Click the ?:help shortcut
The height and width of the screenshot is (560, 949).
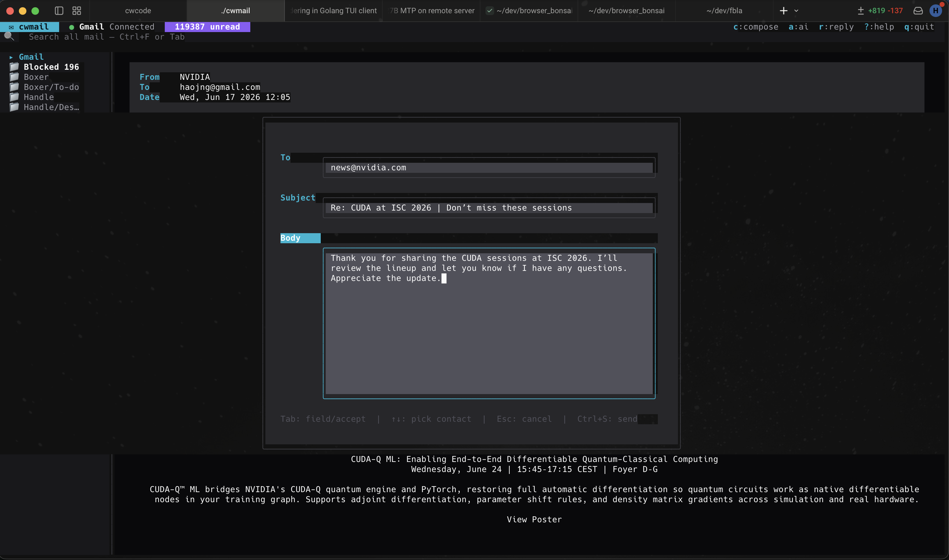pos(879,27)
